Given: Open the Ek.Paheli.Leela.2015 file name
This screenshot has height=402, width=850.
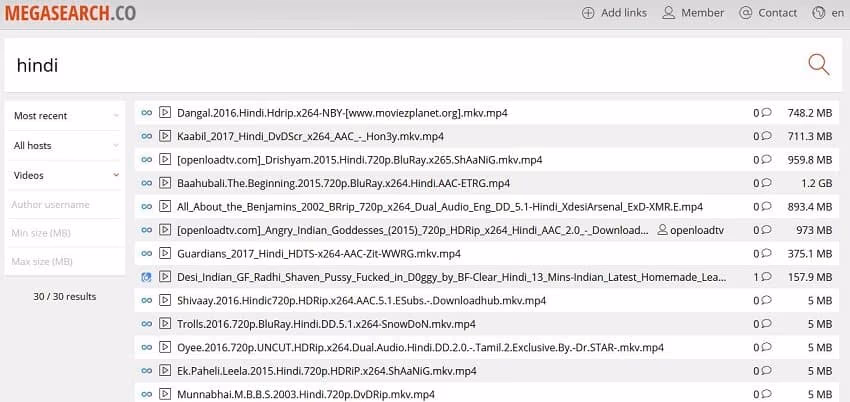Looking at the screenshot, I should pyautogui.click(x=327, y=371).
